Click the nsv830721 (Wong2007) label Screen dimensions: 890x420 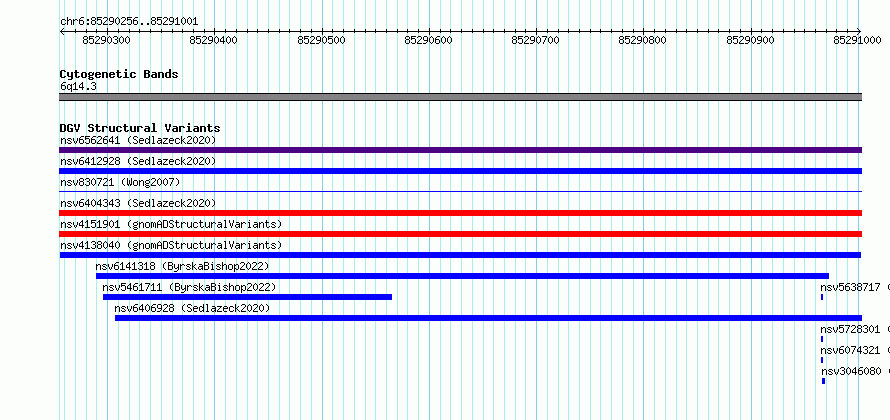(x=120, y=182)
